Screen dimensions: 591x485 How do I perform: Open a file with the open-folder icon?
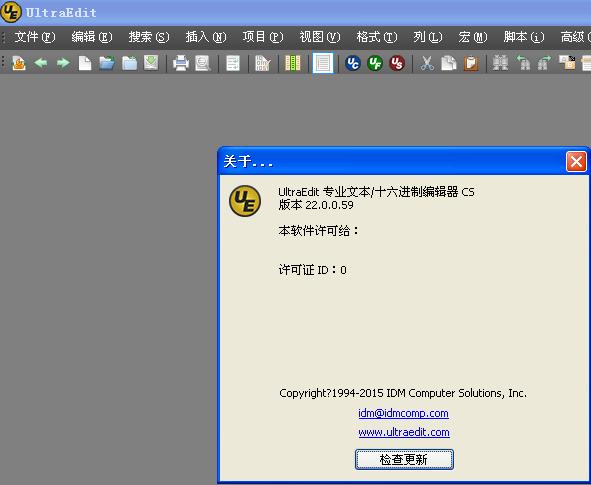(x=107, y=63)
